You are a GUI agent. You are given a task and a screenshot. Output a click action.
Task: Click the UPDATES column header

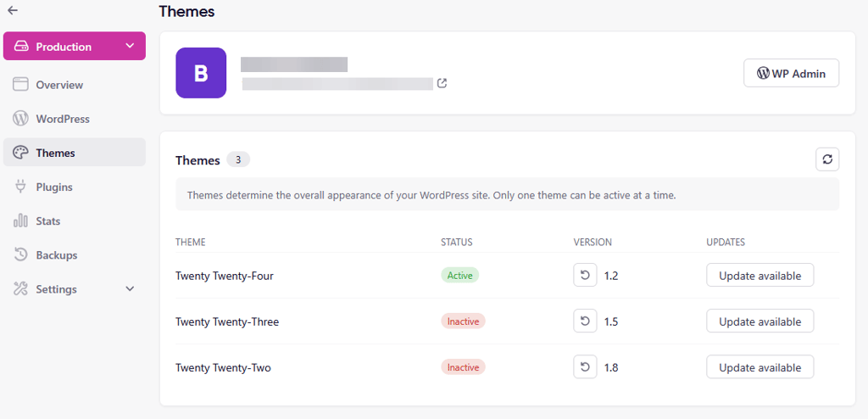(x=726, y=243)
